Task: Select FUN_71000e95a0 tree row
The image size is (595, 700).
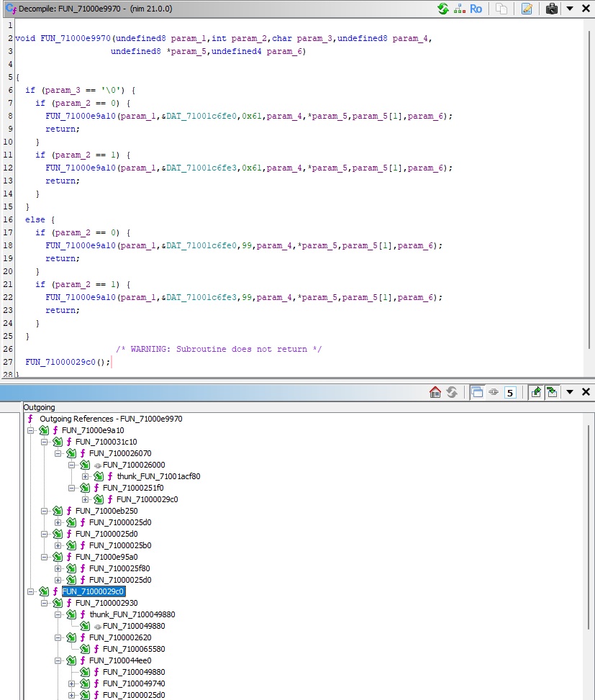Action: (x=106, y=557)
